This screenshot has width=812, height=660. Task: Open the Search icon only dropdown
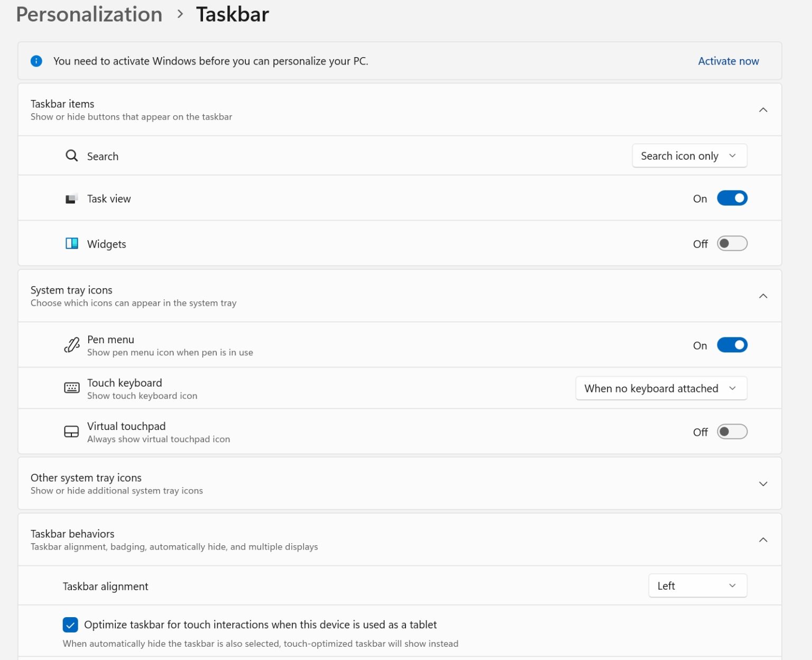pos(689,155)
